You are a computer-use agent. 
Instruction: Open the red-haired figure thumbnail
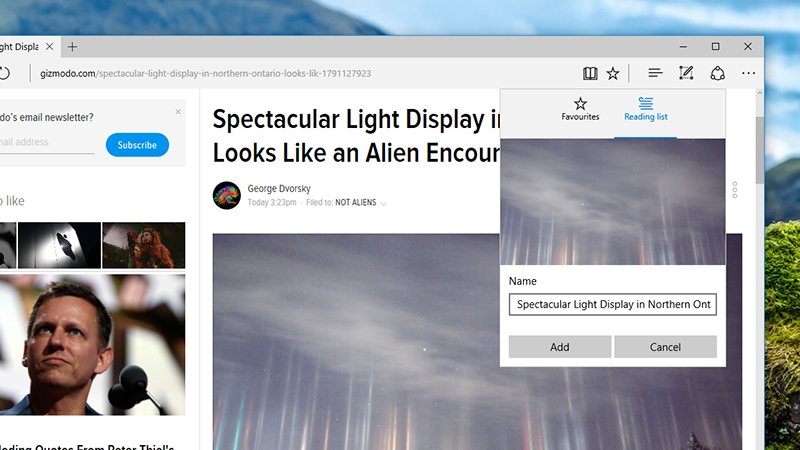(144, 245)
